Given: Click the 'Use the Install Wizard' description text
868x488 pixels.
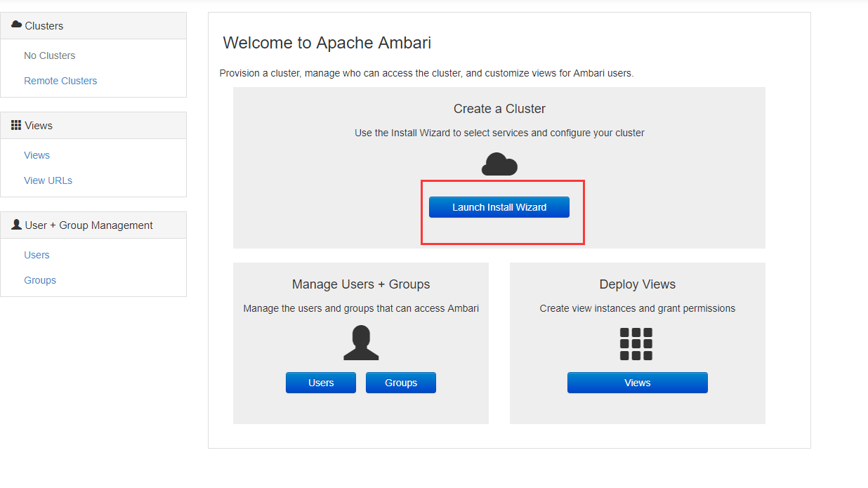Looking at the screenshot, I should [x=499, y=133].
